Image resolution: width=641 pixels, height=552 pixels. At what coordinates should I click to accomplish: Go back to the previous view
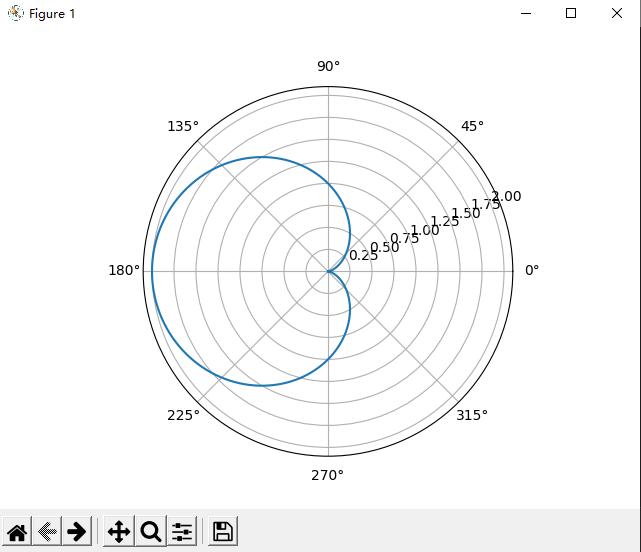(x=47, y=532)
